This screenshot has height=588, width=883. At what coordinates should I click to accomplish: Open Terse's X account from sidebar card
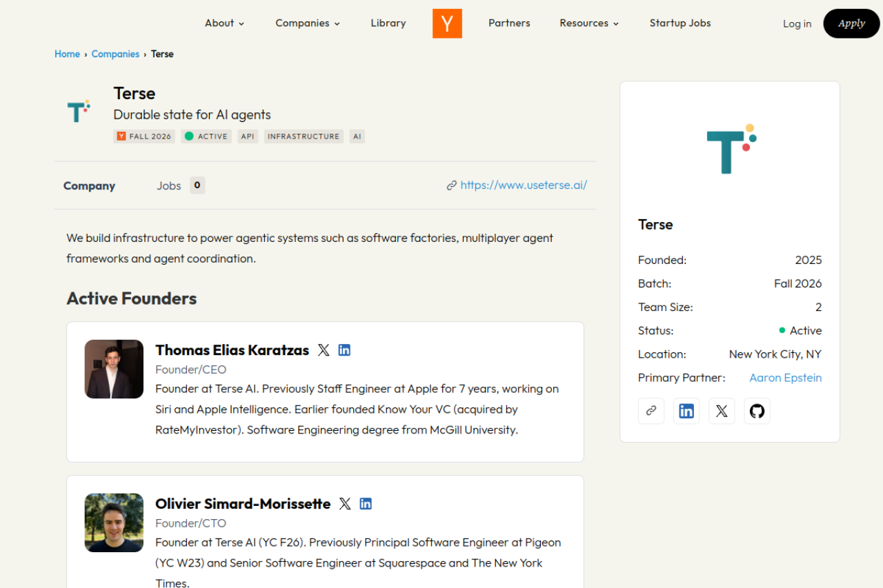722,411
